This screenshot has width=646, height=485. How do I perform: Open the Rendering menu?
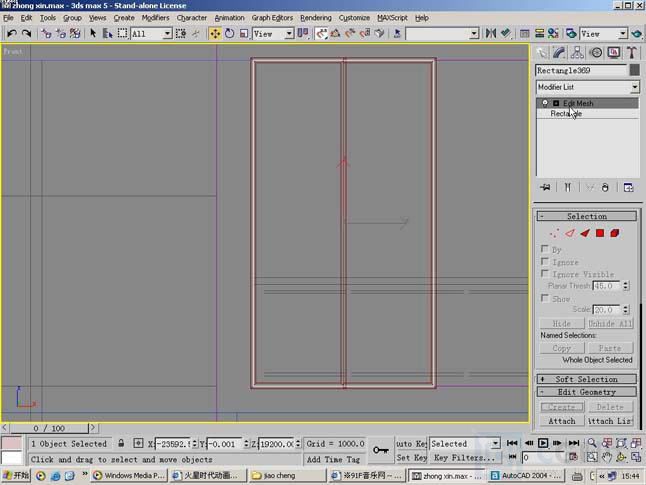click(x=316, y=18)
